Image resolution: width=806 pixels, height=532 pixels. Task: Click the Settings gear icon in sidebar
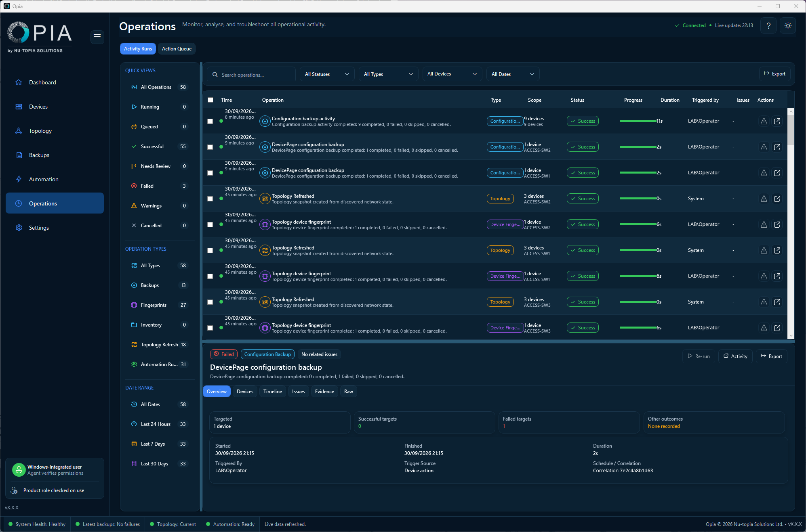(19, 228)
